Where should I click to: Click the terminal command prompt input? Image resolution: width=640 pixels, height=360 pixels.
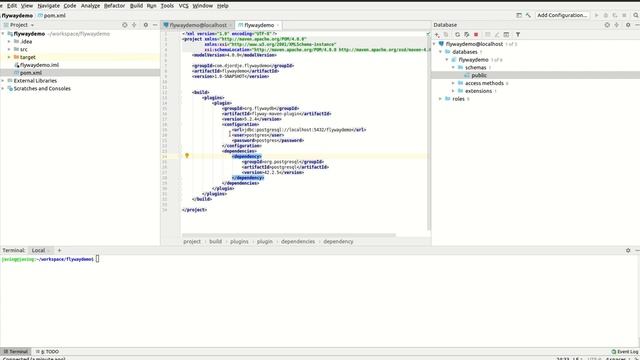[x=97, y=259]
